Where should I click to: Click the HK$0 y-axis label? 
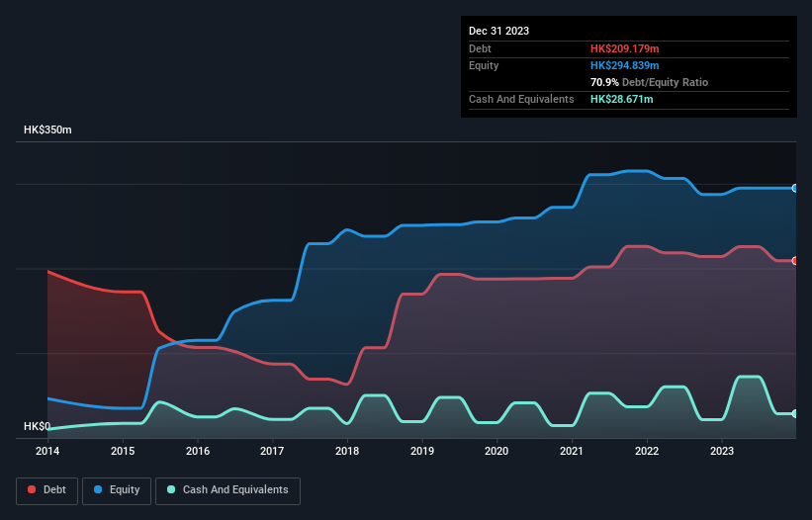point(37,426)
